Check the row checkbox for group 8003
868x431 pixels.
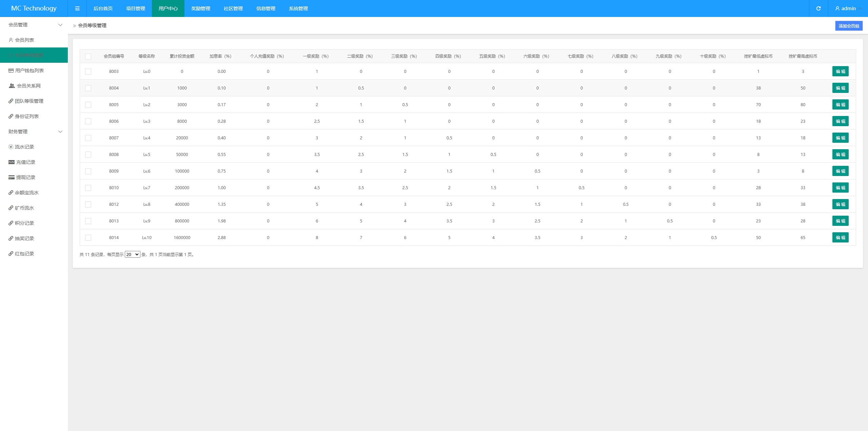point(88,72)
